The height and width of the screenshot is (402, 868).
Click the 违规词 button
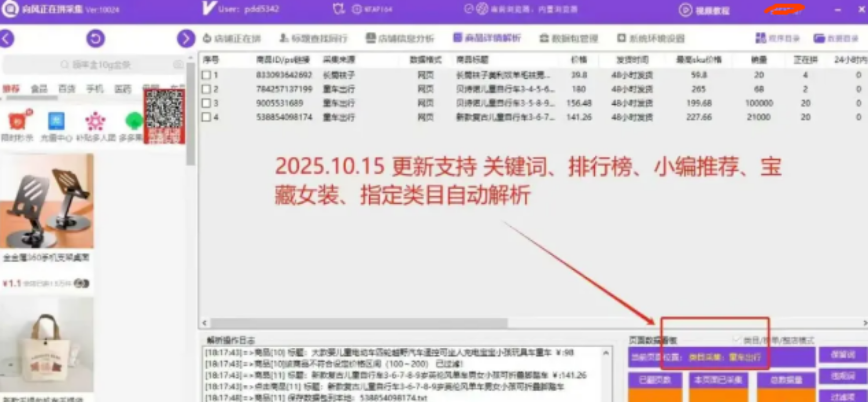click(x=842, y=376)
